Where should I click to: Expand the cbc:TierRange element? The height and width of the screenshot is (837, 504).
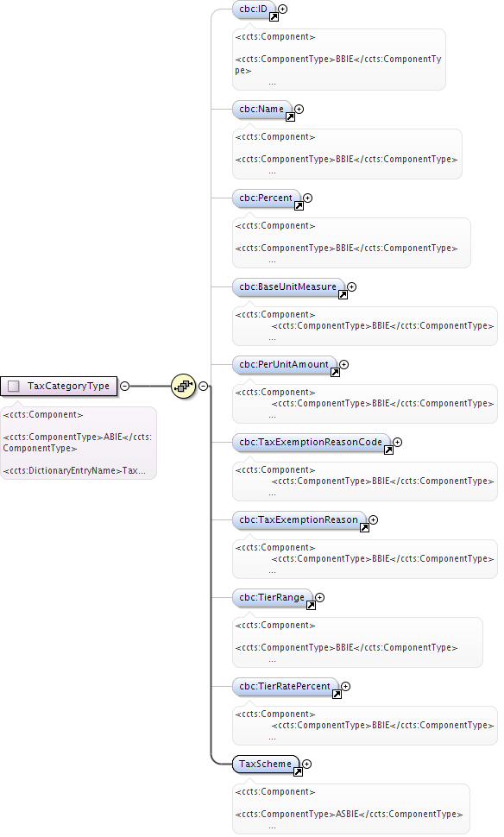(320, 598)
